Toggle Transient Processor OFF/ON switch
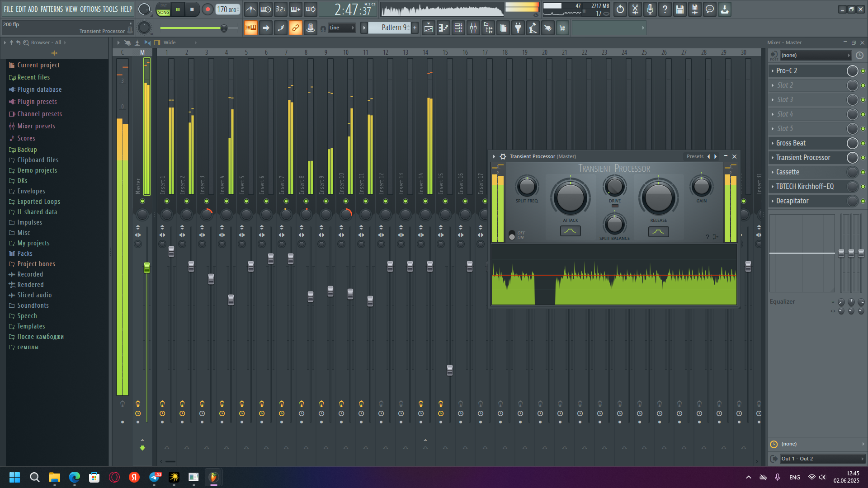The width and height of the screenshot is (868, 488). click(x=512, y=235)
